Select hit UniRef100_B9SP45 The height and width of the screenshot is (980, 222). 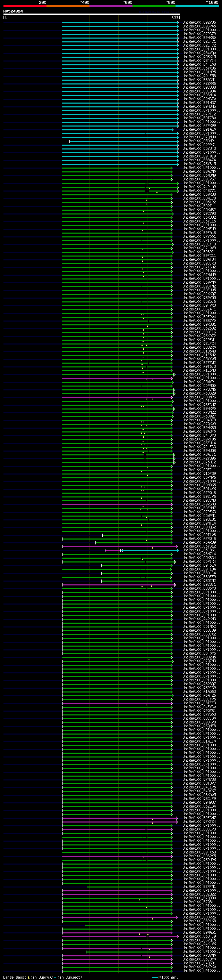[x=199, y=26]
